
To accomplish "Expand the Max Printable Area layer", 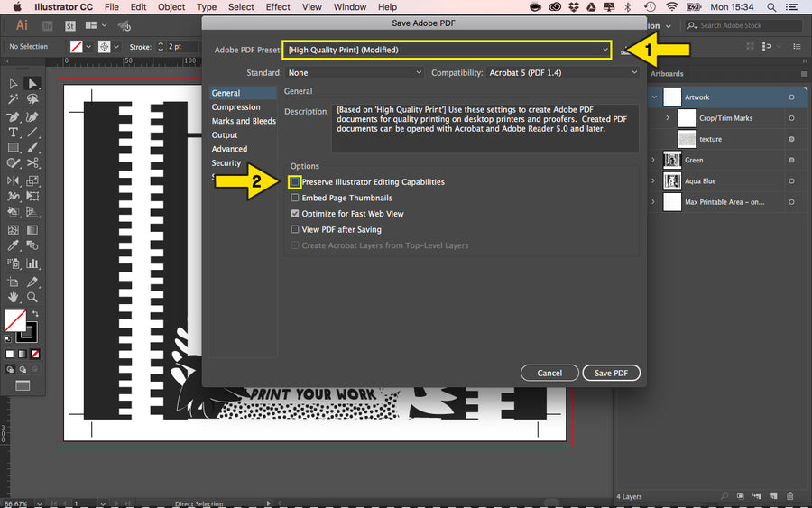I will point(653,202).
